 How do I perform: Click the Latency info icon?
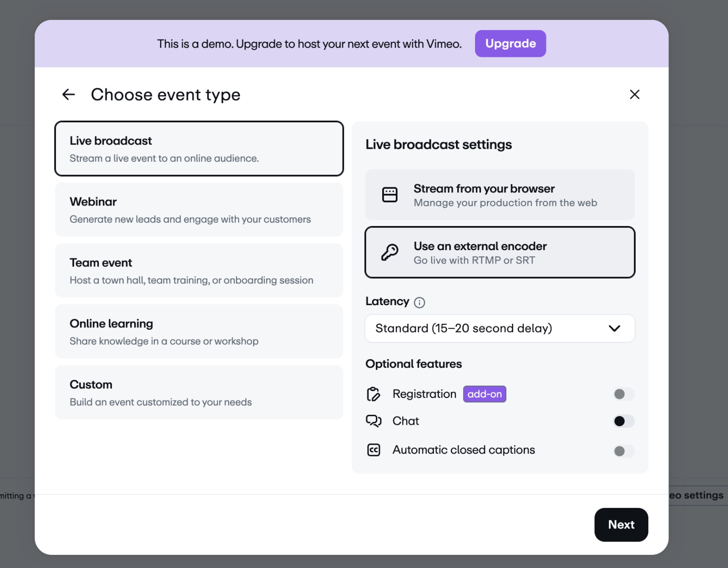420,302
